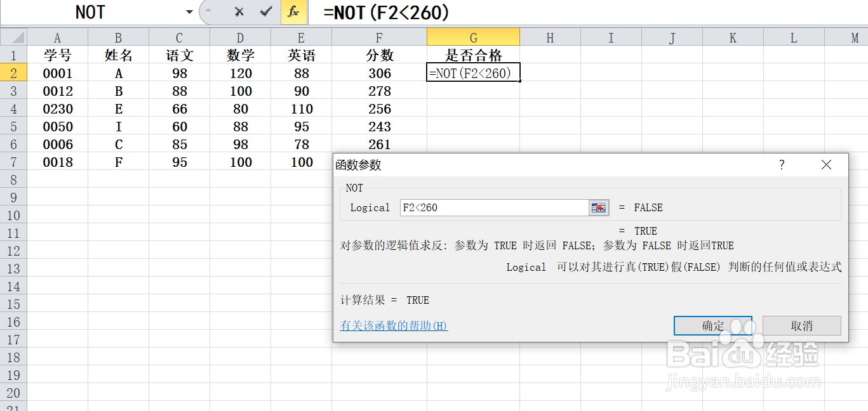
Task: Select row 18 header
Action: [x=13, y=357]
